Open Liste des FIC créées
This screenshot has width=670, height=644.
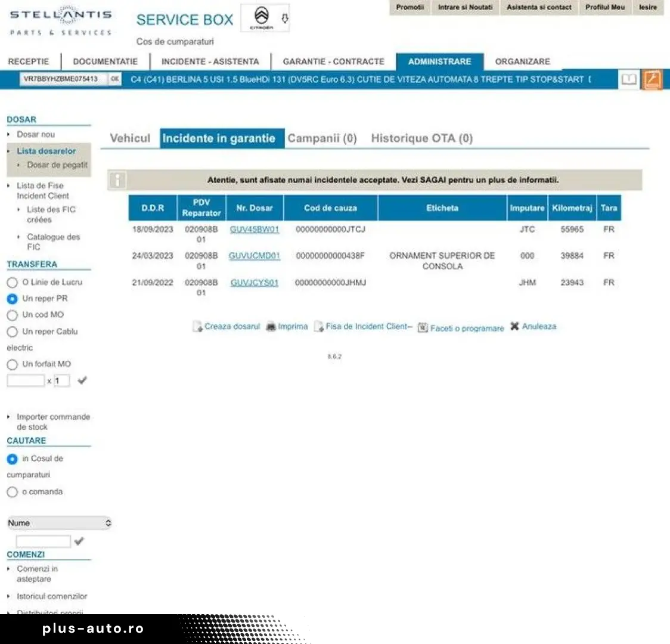coord(51,215)
